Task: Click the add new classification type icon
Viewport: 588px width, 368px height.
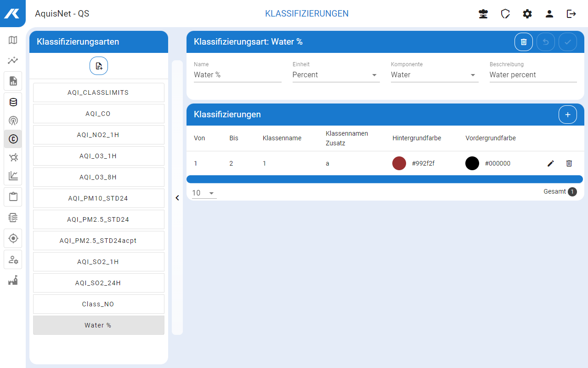Action: coord(99,66)
